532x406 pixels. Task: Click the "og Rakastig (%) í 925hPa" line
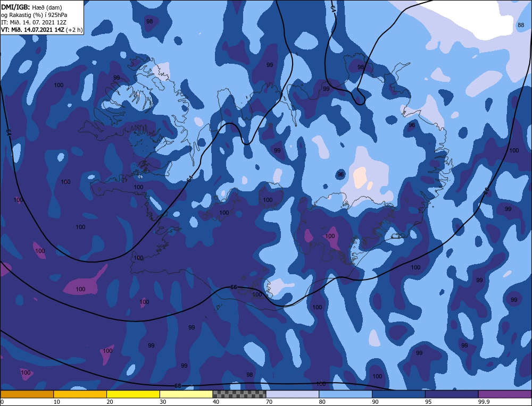34,15
